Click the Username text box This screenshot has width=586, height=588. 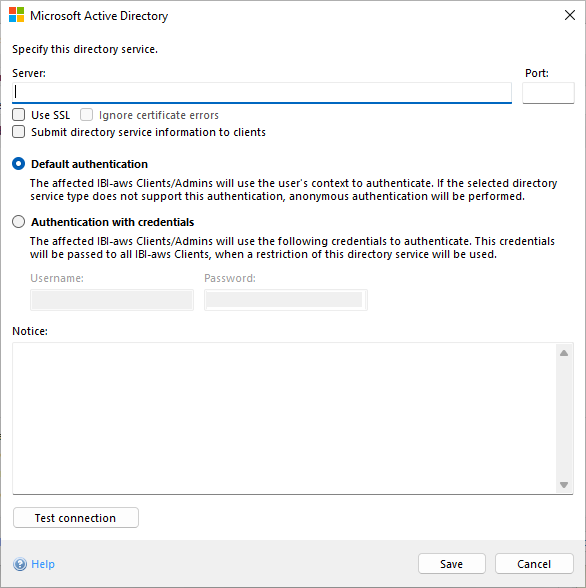112,300
